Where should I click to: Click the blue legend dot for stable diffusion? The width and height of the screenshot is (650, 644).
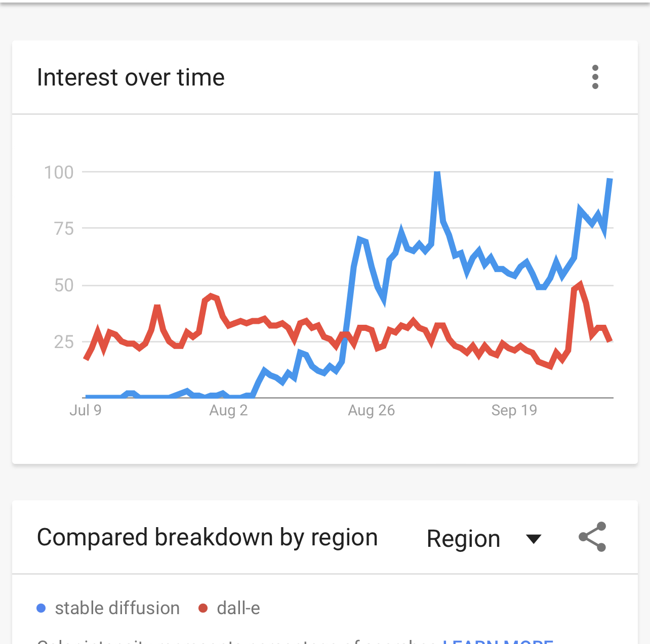[x=42, y=608]
